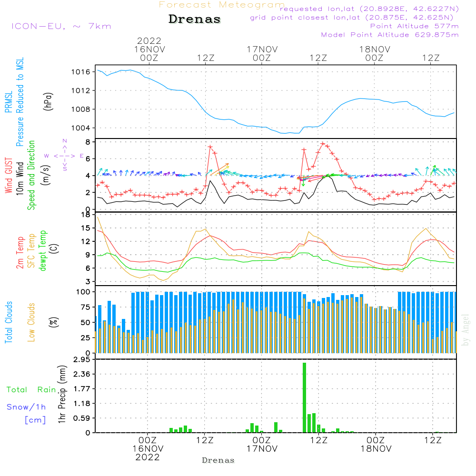The height and width of the screenshot is (476, 476).
Task: Click the red 'Wind GUST' label
Action: pyautogui.click(x=9, y=176)
